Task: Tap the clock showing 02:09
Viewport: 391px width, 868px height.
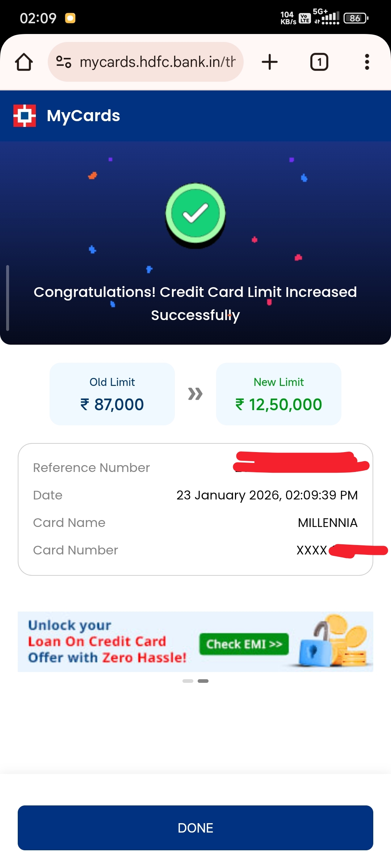Action: [x=37, y=17]
